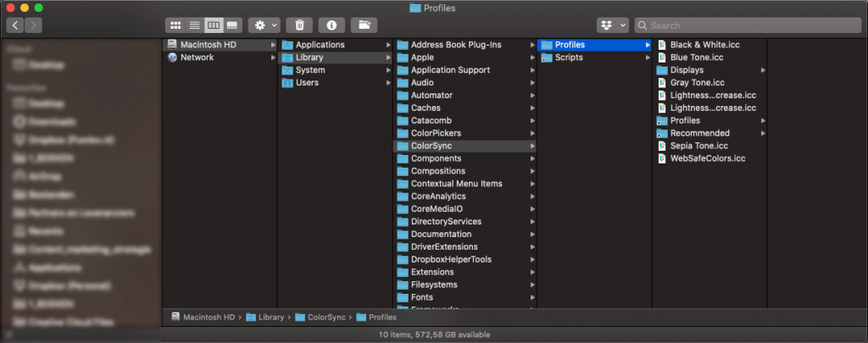Go back with the back arrow

click(x=16, y=25)
